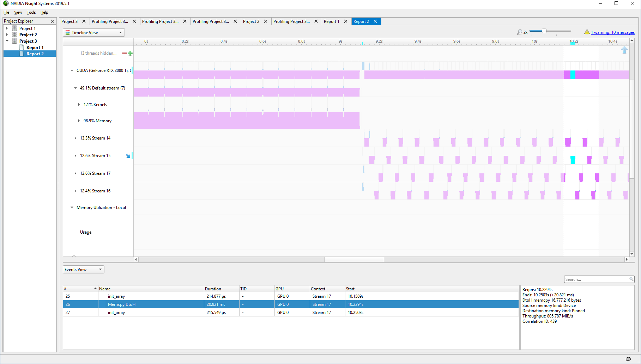Select the cyan Stream 15 timeline event

(x=573, y=160)
